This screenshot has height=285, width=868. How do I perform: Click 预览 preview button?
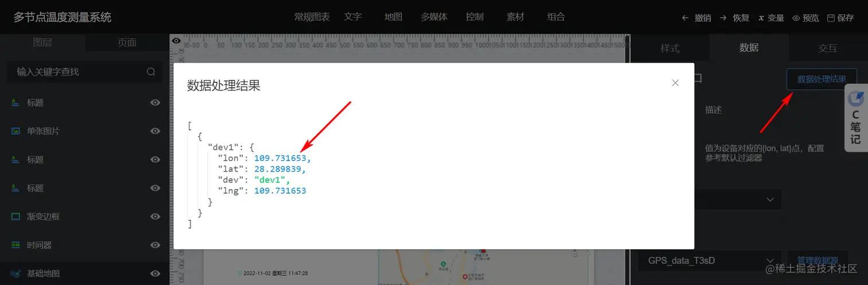click(x=805, y=18)
